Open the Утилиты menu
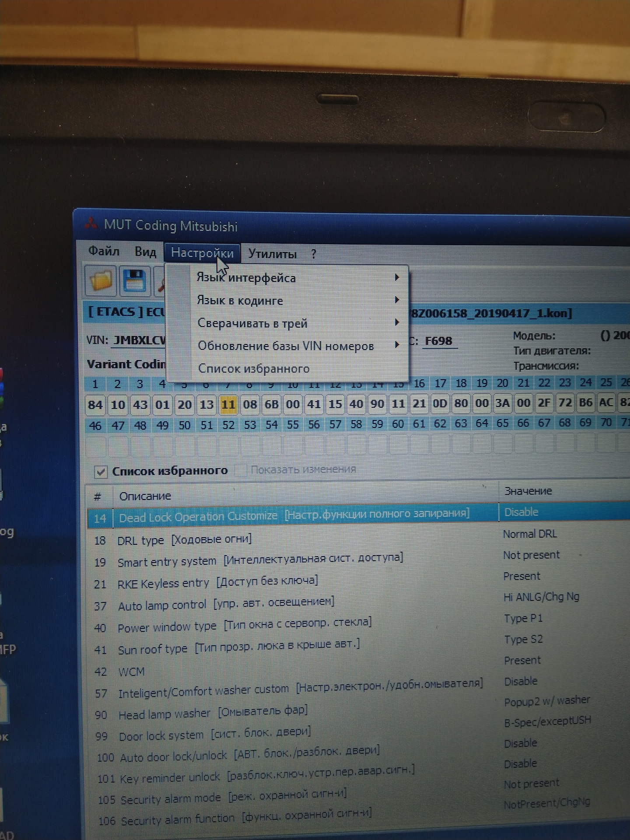 272,254
